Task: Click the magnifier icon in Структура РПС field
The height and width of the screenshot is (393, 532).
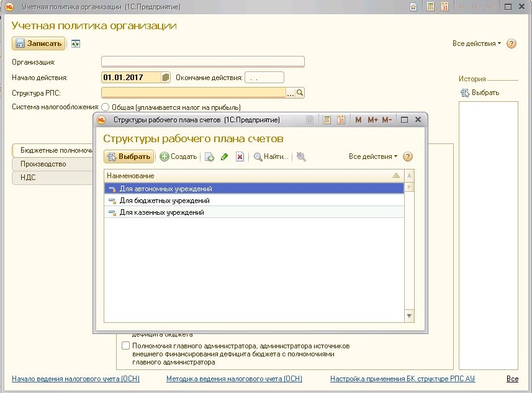Action: click(x=300, y=93)
